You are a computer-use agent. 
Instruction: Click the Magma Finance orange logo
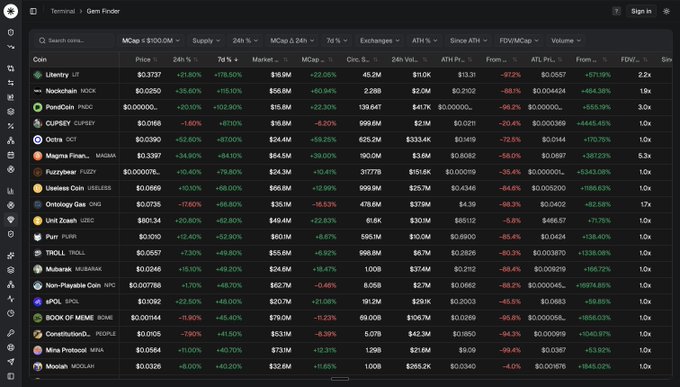click(x=38, y=156)
